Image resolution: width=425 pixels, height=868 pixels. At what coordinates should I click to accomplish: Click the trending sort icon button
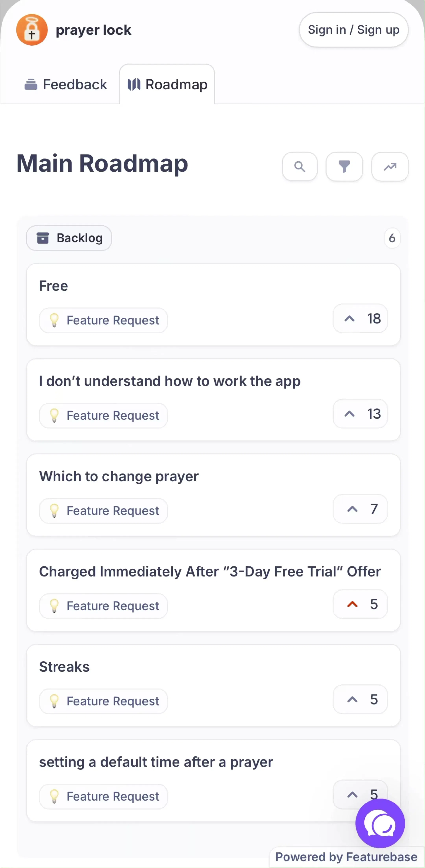coord(390,166)
